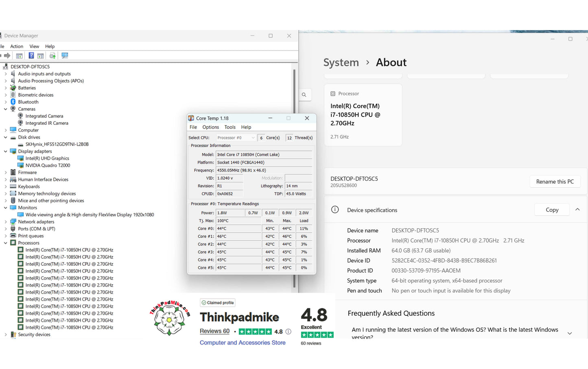The image size is (588, 369).
Task: Click the Device ID value 5282CE4C-0352-4FBD
Action: click(x=444, y=260)
